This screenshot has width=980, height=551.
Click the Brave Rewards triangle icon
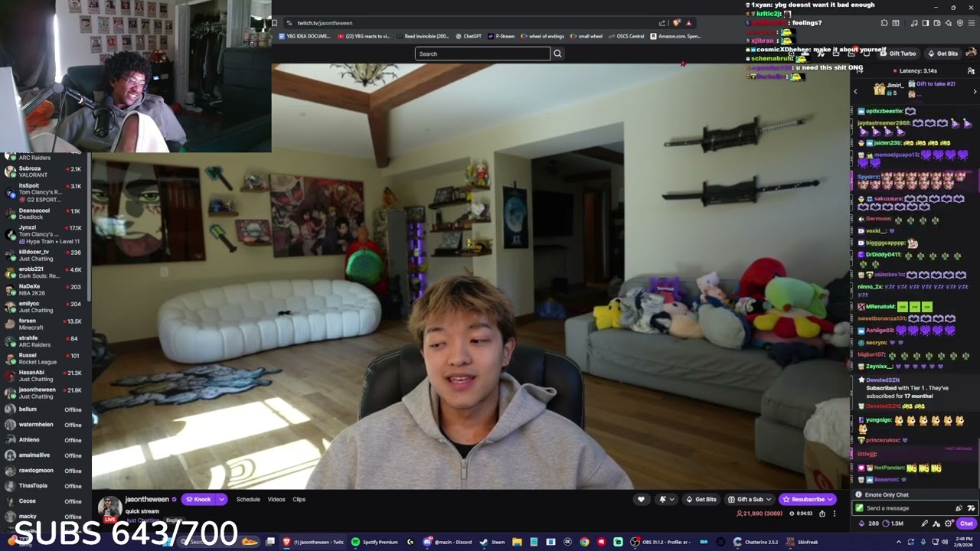(x=688, y=23)
